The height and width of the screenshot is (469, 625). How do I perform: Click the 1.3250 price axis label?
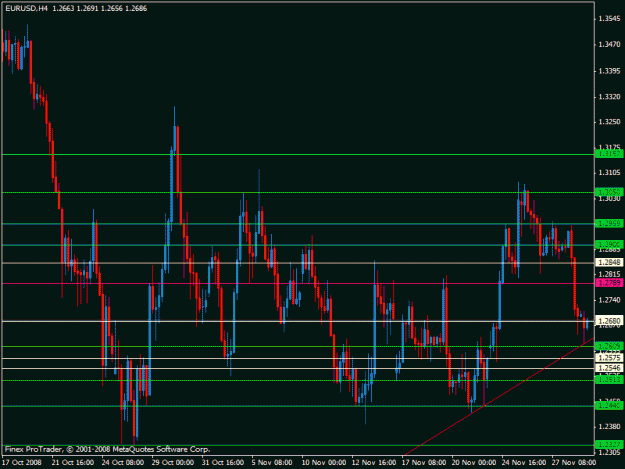coord(609,122)
